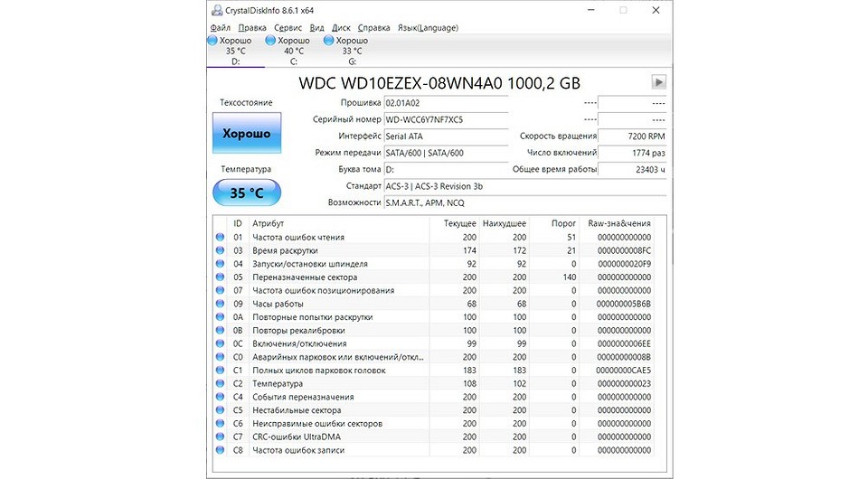Viewport: 868px width, 479px height.
Task: Click status dot for attribute 0C
Action: click(220, 343)
